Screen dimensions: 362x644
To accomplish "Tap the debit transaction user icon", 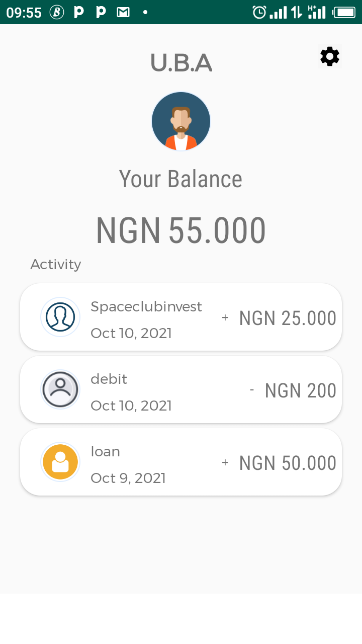I will tap(60, 389).
